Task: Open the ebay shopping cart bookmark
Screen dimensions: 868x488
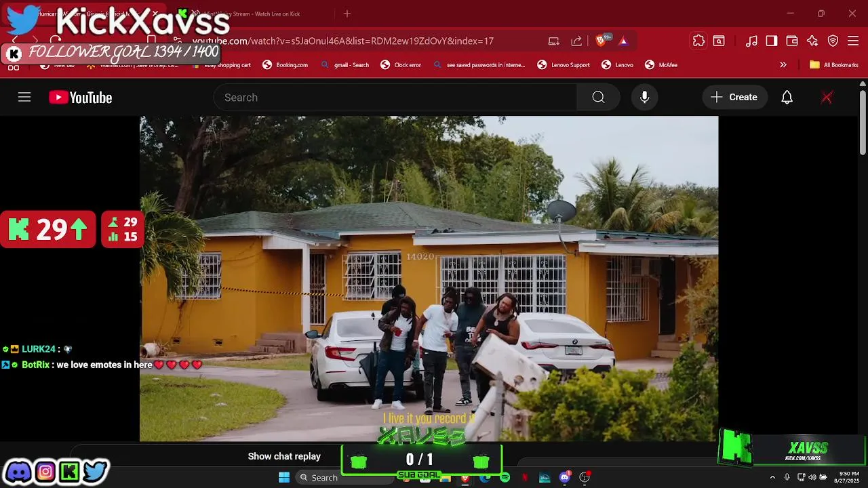Action: [220, 65]
